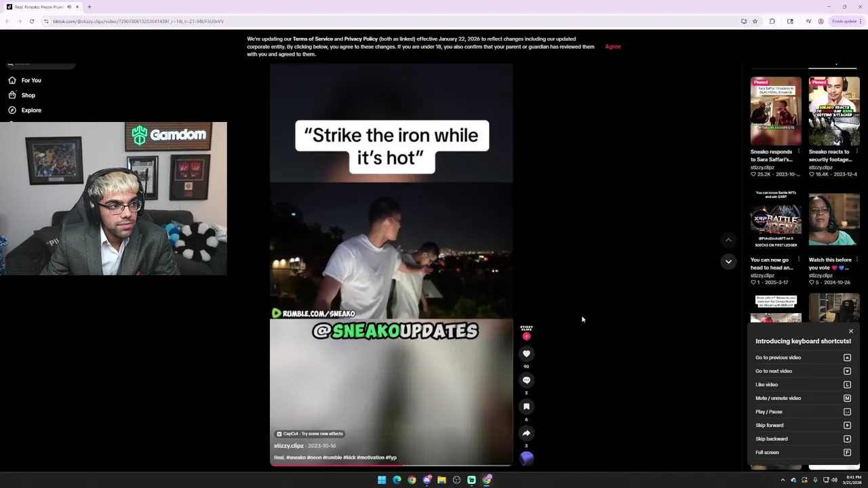Reload the page with the refresh icon

31,21
